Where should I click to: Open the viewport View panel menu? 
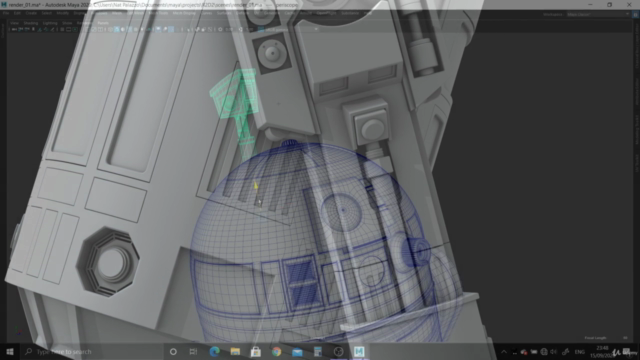click(14, 23)
